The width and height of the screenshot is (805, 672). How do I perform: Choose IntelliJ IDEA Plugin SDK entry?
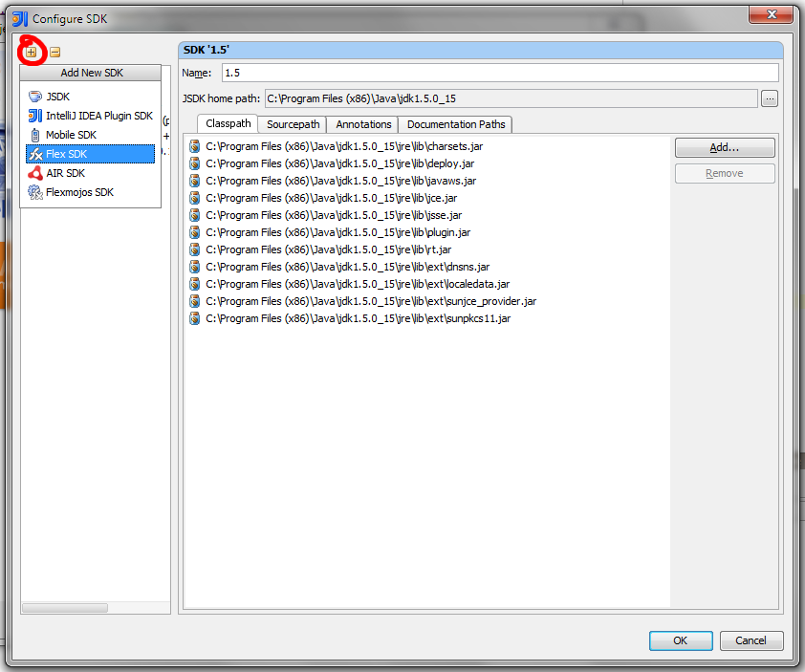(x=91, y=116)
